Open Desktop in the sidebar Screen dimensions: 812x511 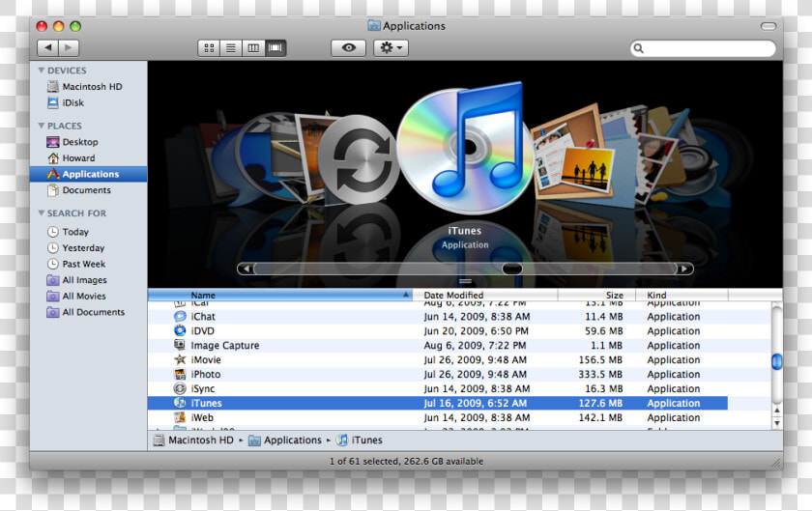click(x=88, y=142)
